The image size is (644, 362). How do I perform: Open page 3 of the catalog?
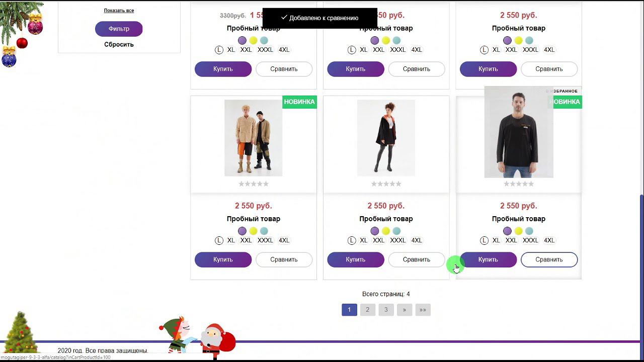[386, 310]
